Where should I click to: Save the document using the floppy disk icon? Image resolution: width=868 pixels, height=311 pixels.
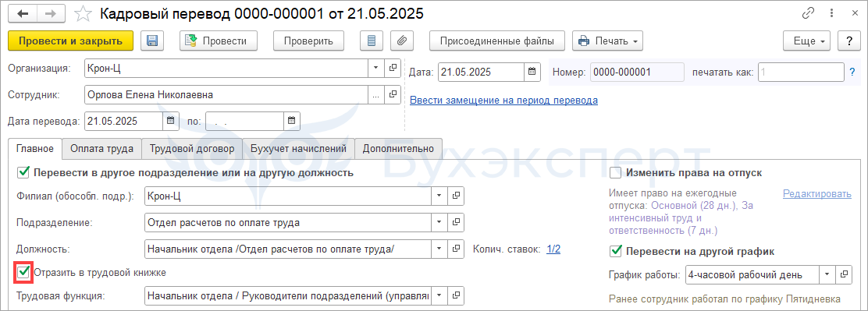152,41
